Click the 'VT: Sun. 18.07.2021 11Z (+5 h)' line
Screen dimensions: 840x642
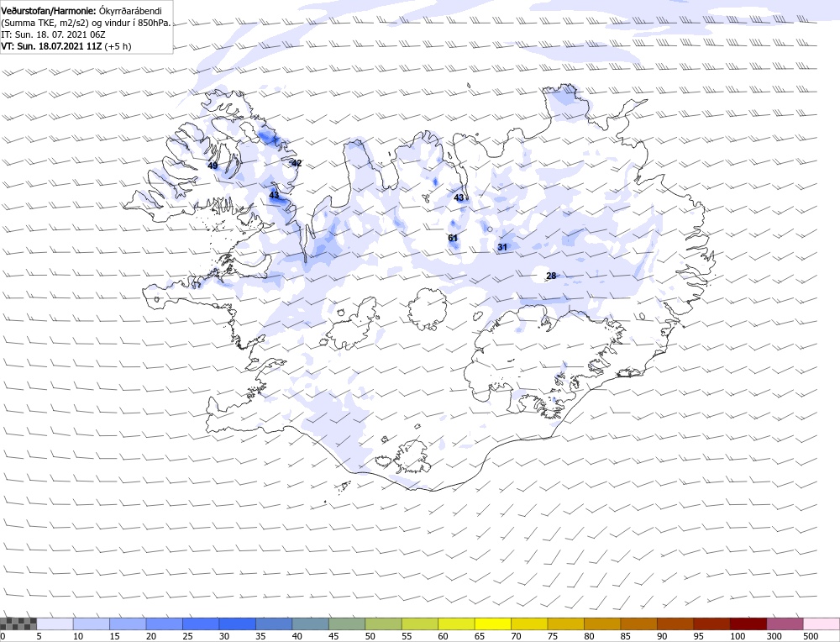click(x=66, y=46)
